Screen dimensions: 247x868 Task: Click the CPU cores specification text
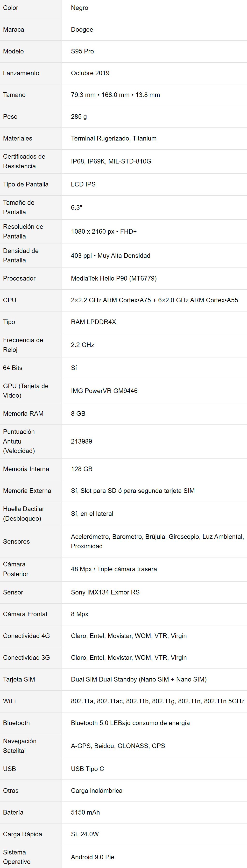[x=155, y=300]
